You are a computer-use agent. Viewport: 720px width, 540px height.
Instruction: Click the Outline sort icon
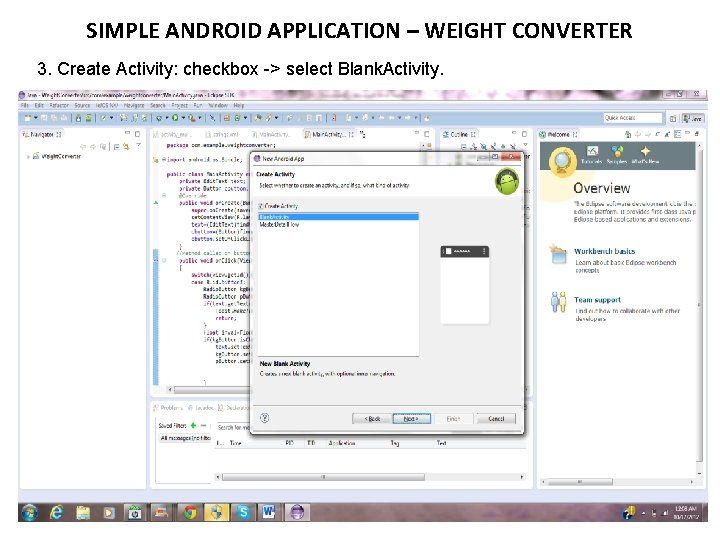click(474, 146)
